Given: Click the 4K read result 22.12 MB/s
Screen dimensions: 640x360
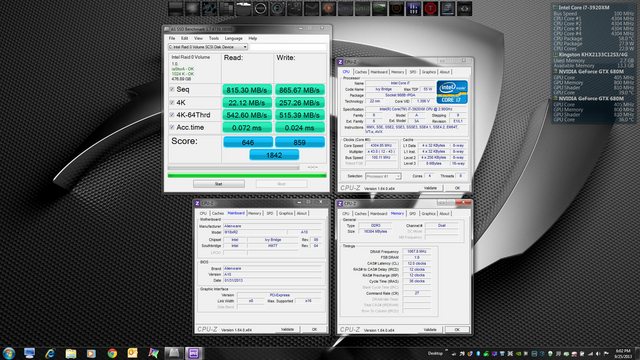Looking at the screenshot, I should click(247, 102).
